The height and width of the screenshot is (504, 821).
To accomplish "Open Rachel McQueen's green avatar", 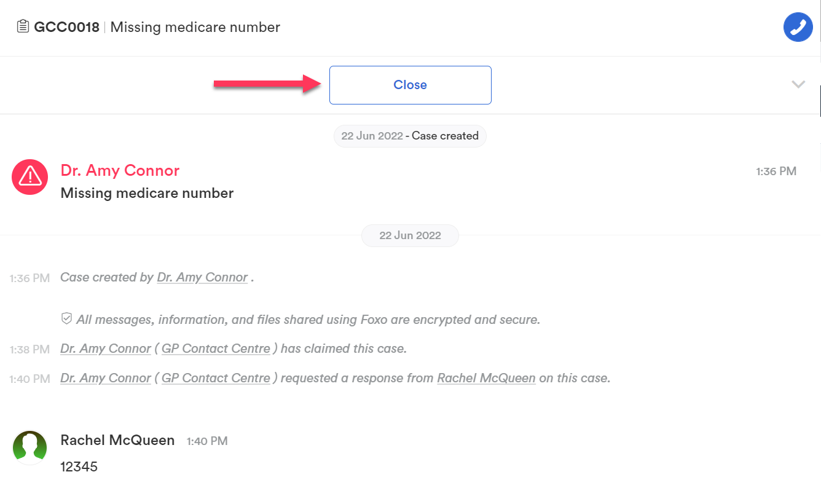I will point(30,447).
